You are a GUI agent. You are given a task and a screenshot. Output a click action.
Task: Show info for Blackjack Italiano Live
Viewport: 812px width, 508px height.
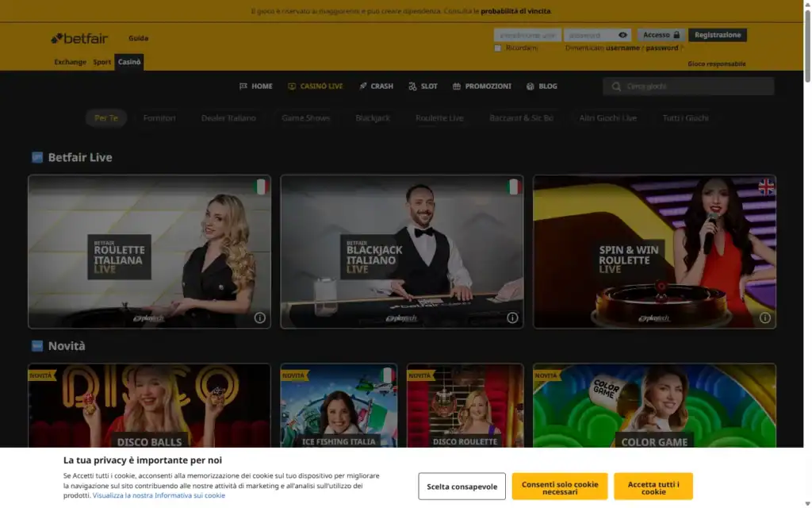[x=512, y=317]
